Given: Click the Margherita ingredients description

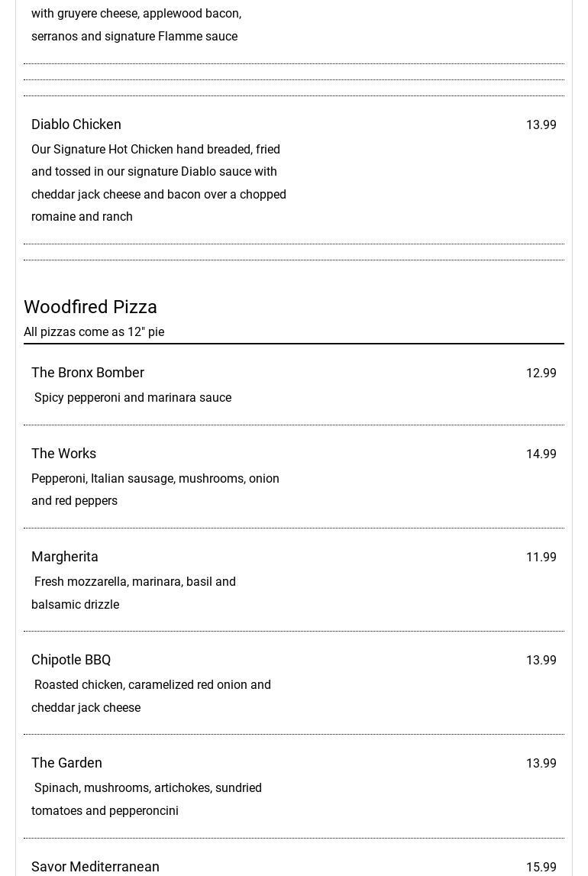Looking at the screenshot, I should (134, 593).
